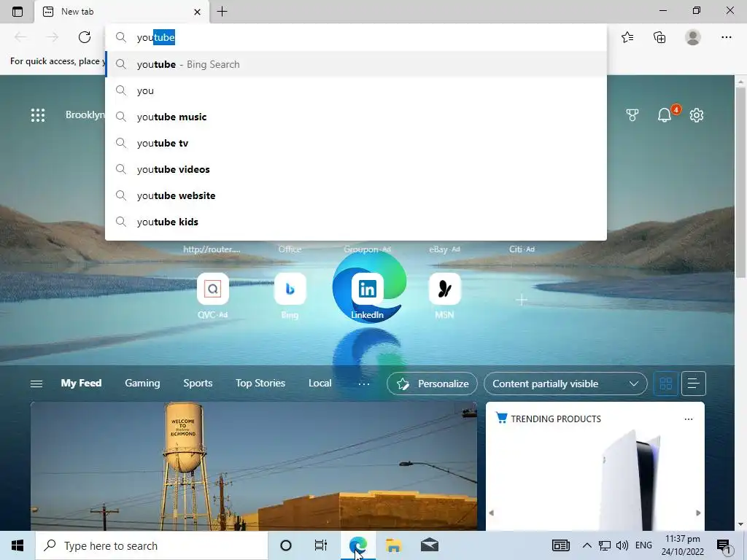Open Trending Products more options ellipsis

point(689,419)
